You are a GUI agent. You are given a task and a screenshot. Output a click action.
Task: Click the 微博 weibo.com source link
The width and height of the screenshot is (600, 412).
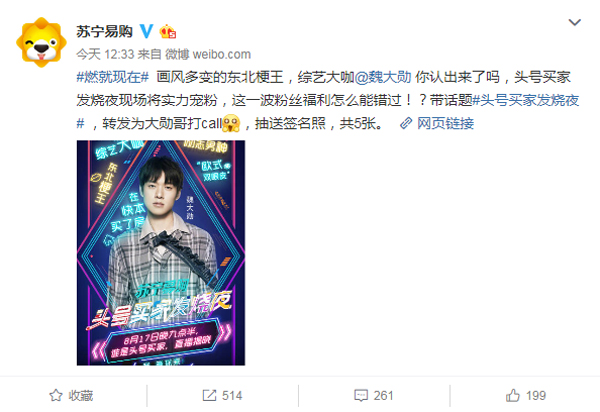[x=209, y=54]
